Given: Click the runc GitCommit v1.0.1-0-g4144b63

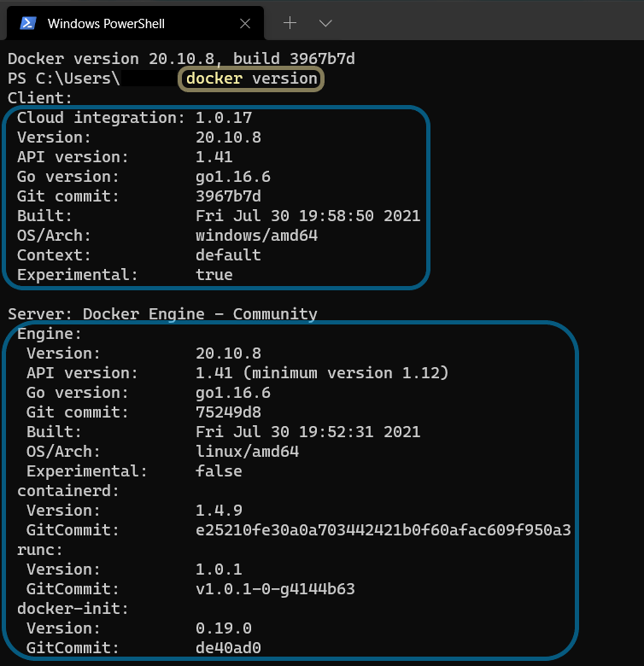Looking at the screenshot, I should coord(275,588).
